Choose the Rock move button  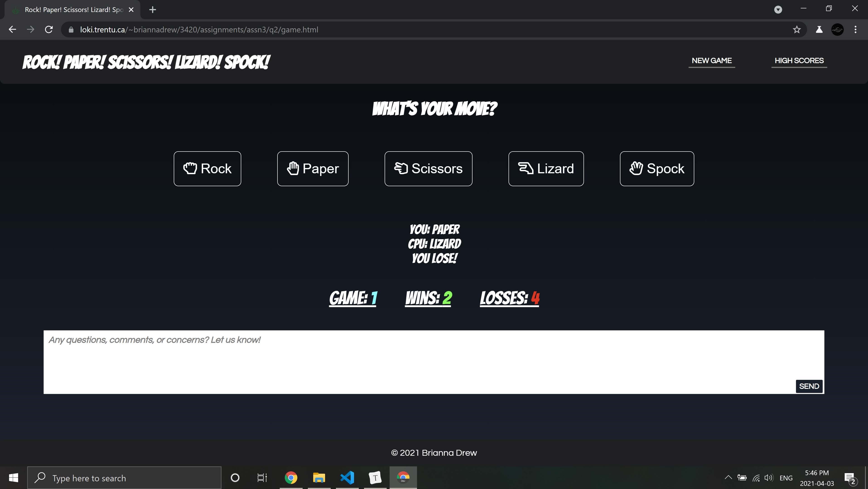point(207,169)
